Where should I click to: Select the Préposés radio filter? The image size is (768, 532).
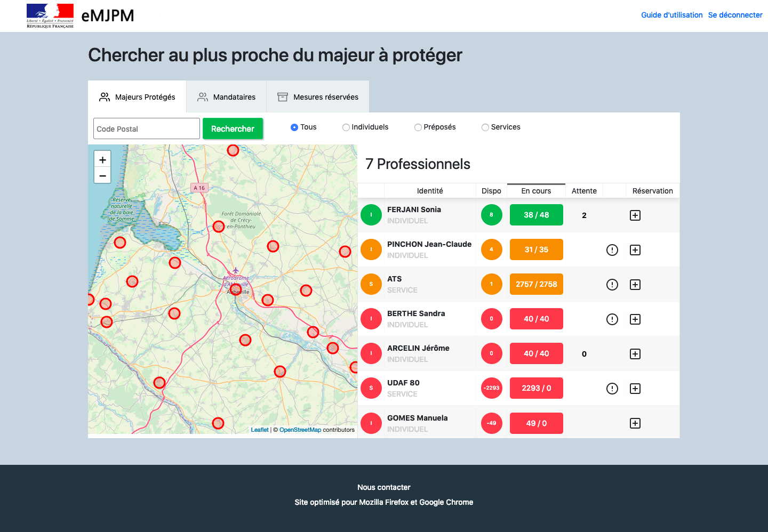418,127
